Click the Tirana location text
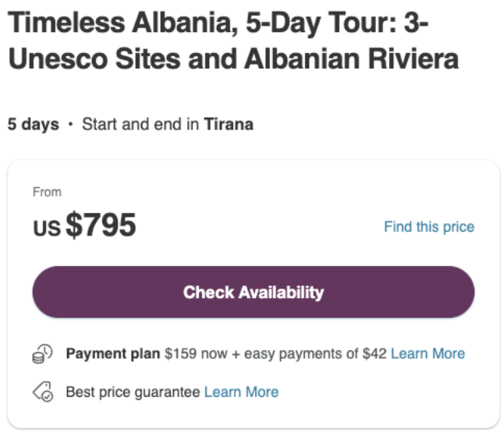This screenshot has height=432, width=504. 229,124
